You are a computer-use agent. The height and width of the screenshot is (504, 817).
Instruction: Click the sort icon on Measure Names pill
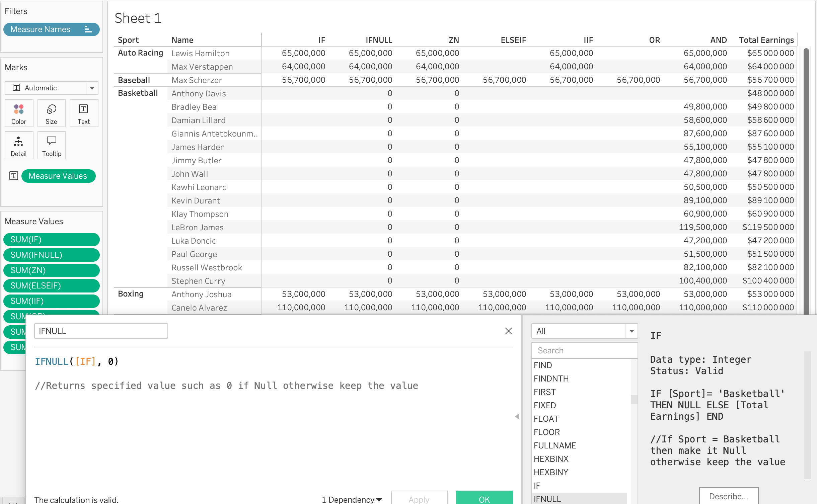tap(88, 29)
